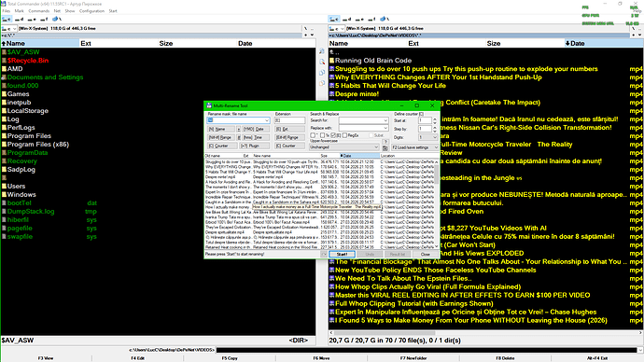The width and height of the screenshot is (644, 362).
Task: Open network neighborhood icon in left drive bar
Action: click(56, 19)
